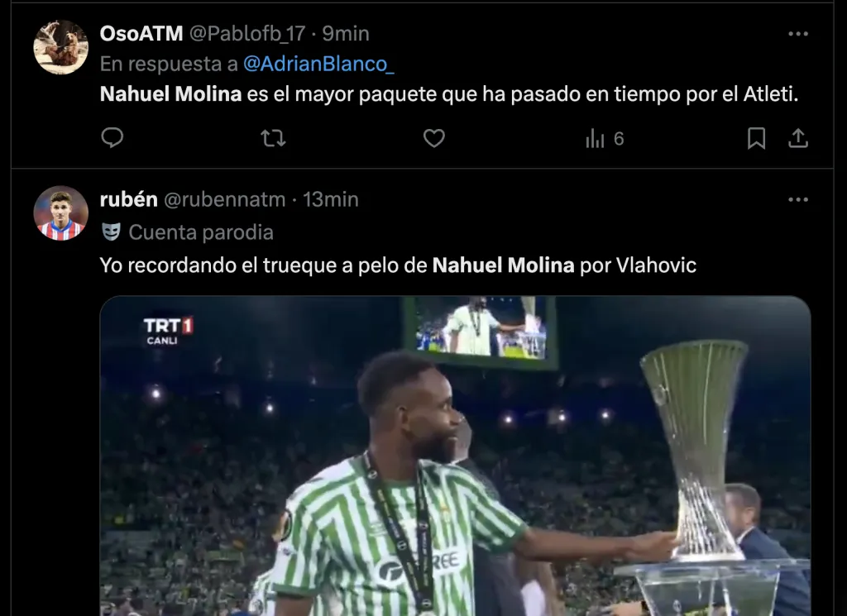Open the 9min timestamp of the tweet

(x=346, y=33)
